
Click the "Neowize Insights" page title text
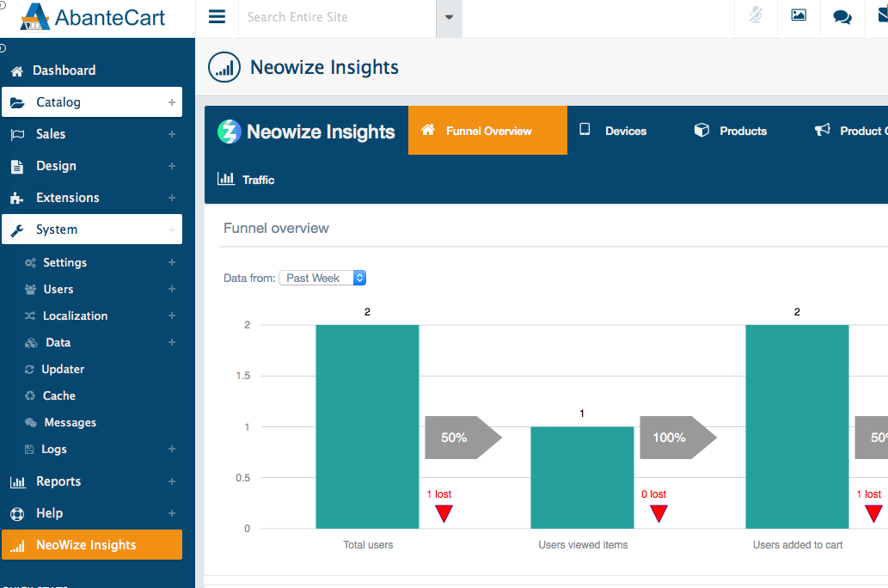pyautogui.click(x=324, y=67)
